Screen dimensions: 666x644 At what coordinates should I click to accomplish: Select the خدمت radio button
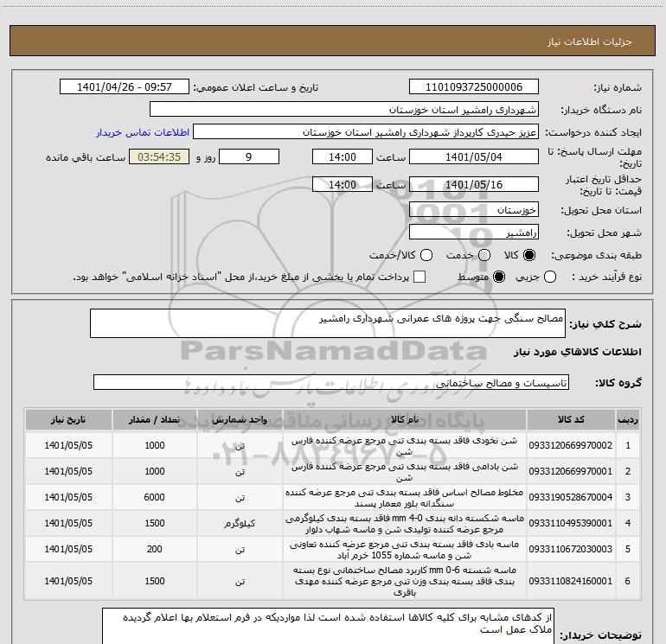484,255
